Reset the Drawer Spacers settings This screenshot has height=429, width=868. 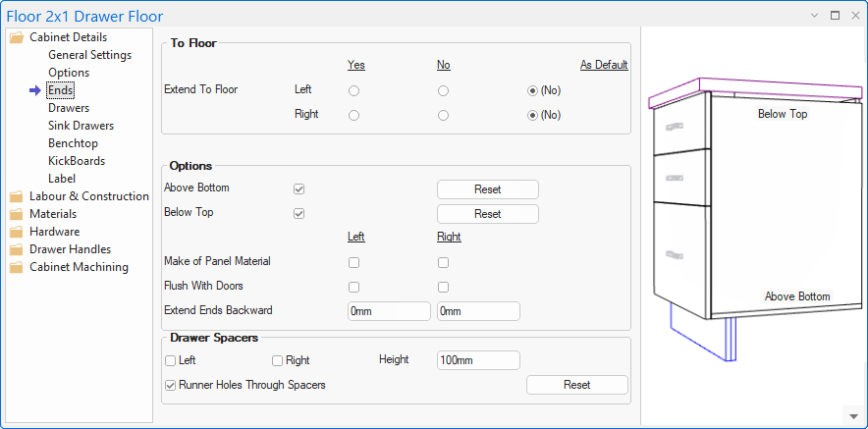[576, 385]
